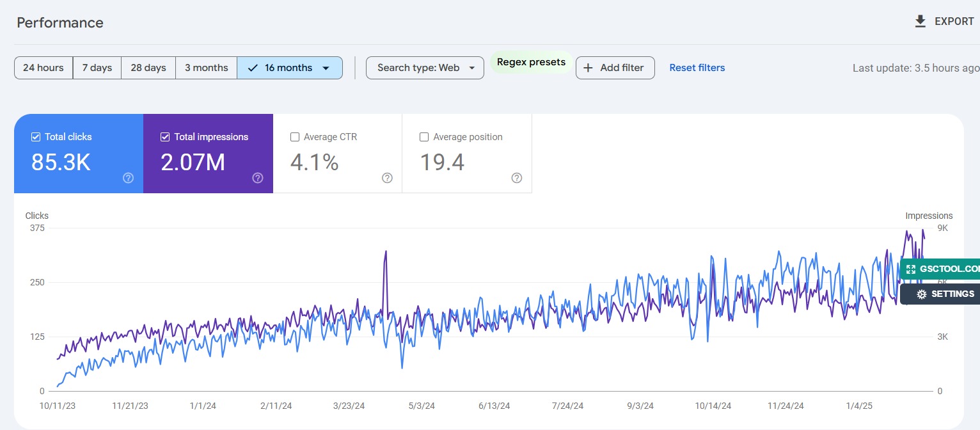Click the 3/23/24 x-axis date label
This screenshot has height=430, width=980.
[349, 406]
